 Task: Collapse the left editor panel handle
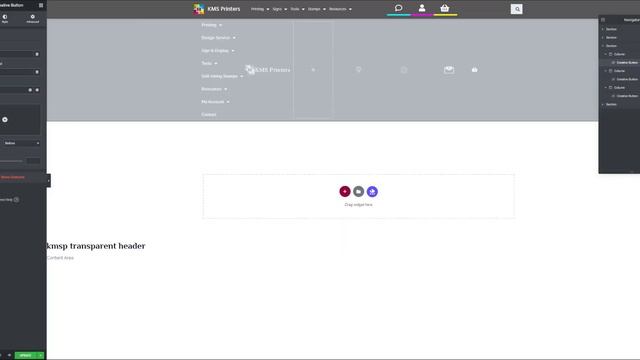(49, 180)
